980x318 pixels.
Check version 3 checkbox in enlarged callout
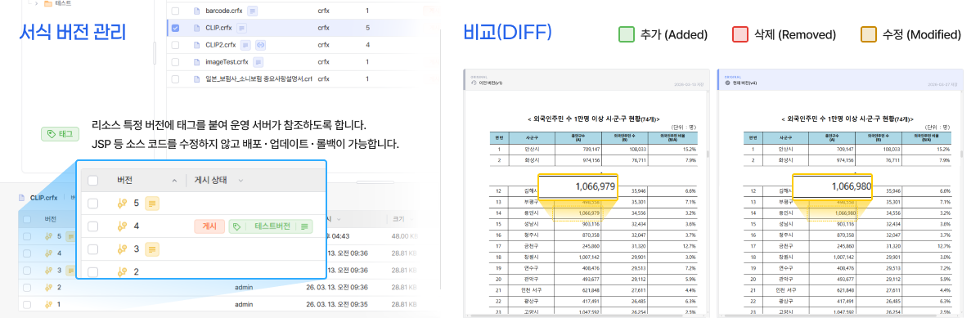(x=92, y=249)
